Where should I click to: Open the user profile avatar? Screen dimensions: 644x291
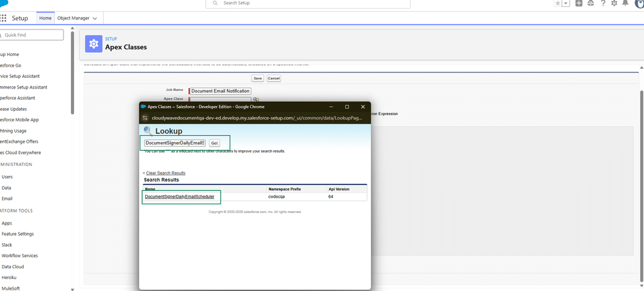click(639, 3)
